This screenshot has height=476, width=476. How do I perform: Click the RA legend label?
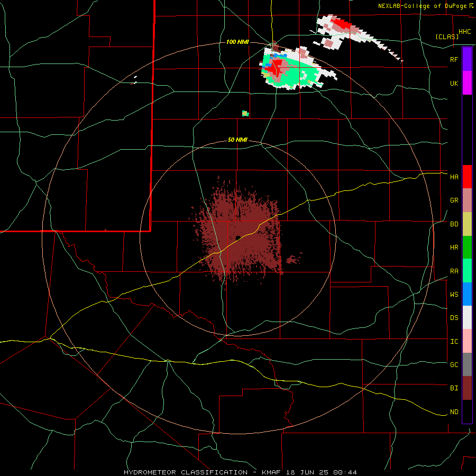pyautogui.click(x=454, y=271)
